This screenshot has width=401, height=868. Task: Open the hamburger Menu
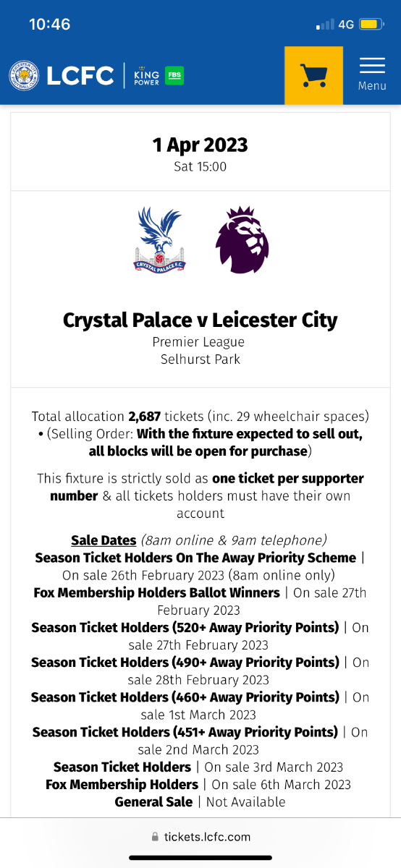(x=372, y=75)
